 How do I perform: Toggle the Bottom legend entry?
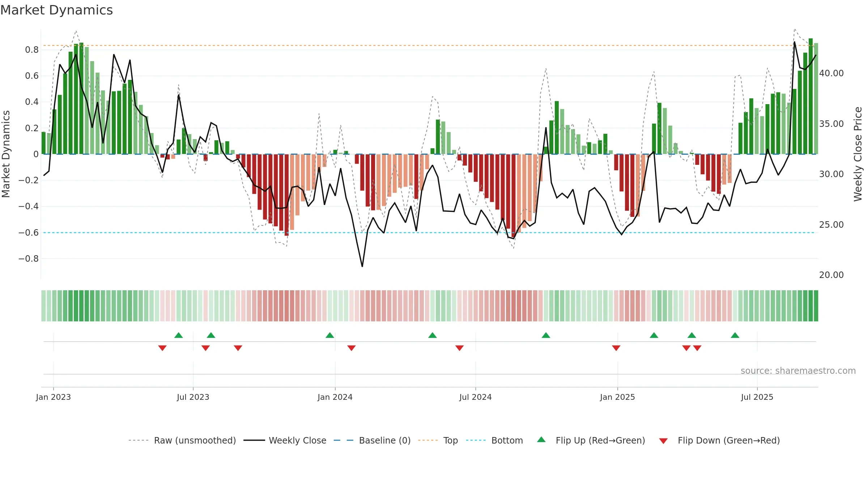494,440
